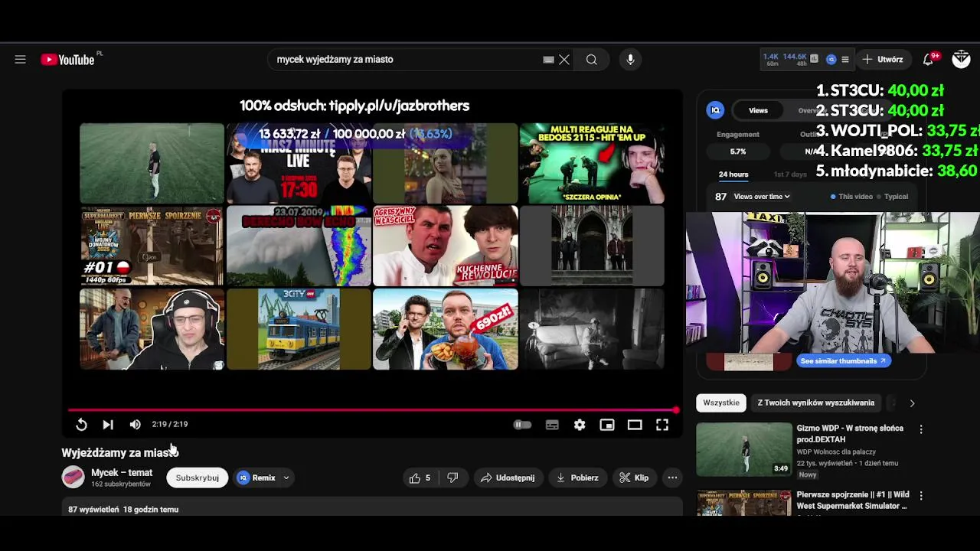Open the Mycek – temat channel avatar
980x551 pixels.
point(73,478)
